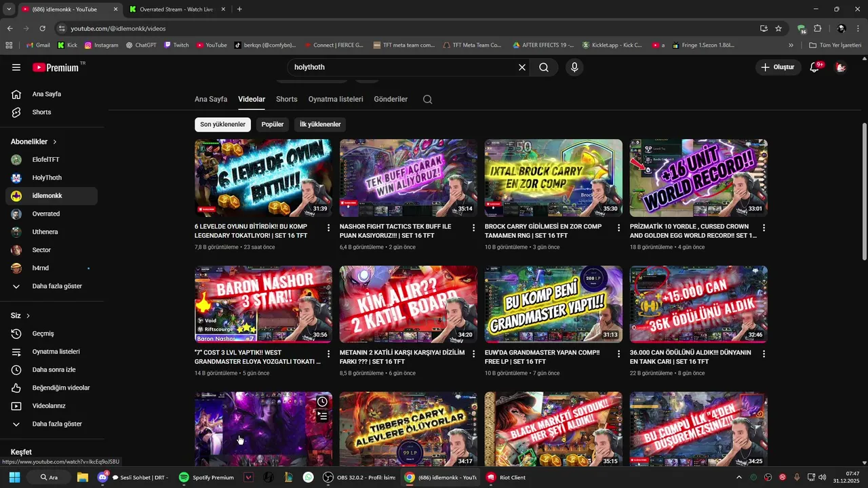Show more bookmarks with double chevron

791,45
